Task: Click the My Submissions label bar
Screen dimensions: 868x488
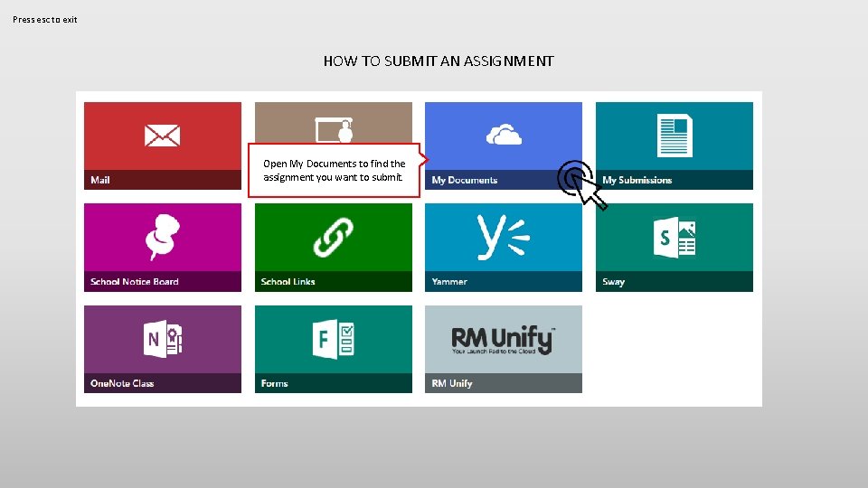Action: click(x=675, y=180)
